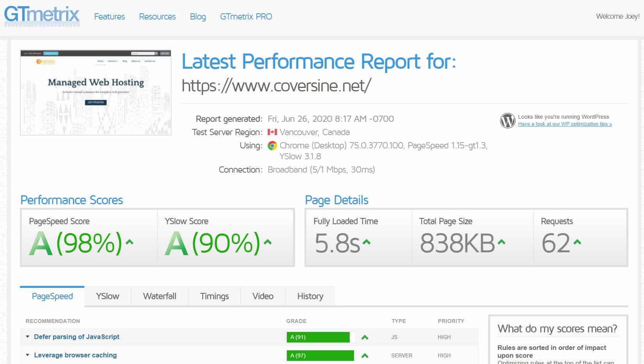The height and width of the screenshot is (364, 644).
Task: Expand the Leverage browser caching triangle
Action: [28, 355]
